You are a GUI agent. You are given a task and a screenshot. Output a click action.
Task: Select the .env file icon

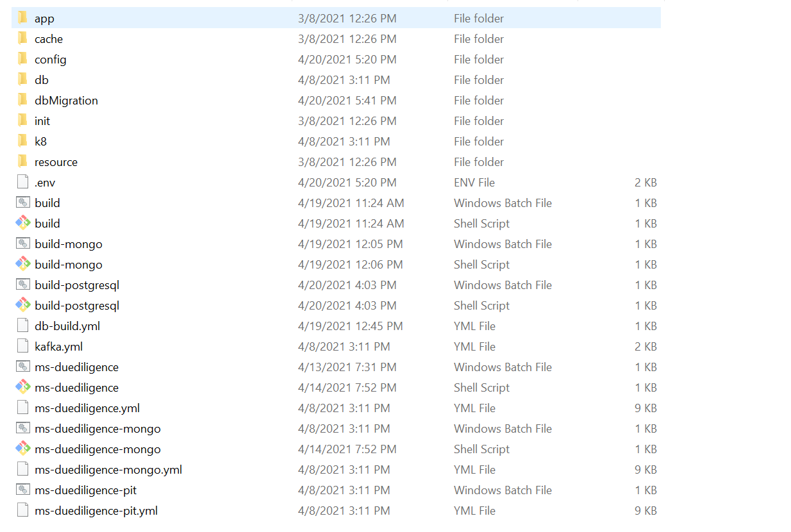(23, 182)
